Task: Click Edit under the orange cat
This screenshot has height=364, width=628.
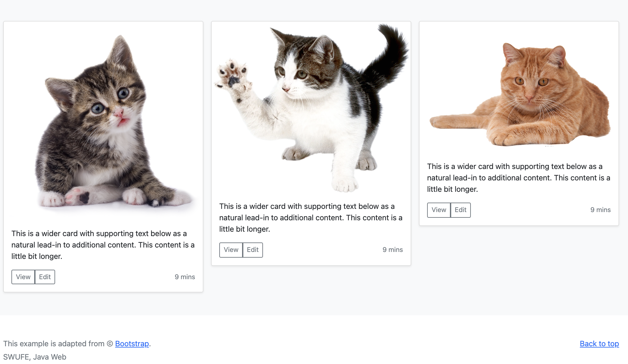Action: click(x=460, y=210)
